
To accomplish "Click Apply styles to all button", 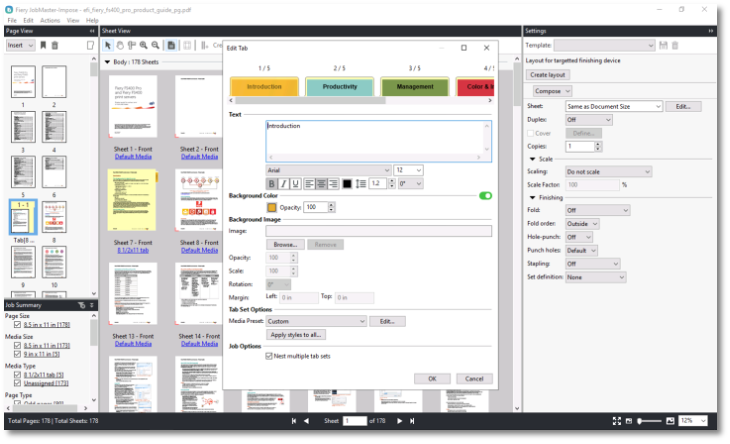I will (297, 334).
